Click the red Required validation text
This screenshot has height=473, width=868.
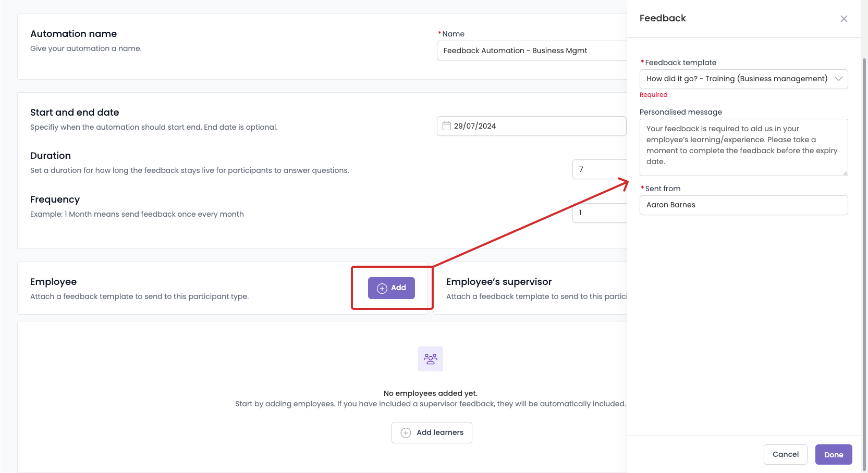click(x=653, y=95)
